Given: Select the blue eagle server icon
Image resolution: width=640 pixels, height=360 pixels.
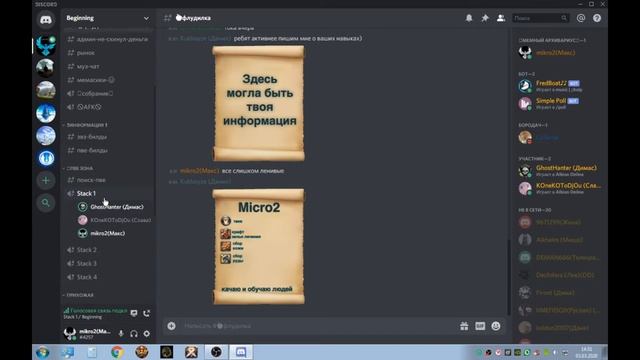Looking at the screenshot, I should tap(46, 45).
